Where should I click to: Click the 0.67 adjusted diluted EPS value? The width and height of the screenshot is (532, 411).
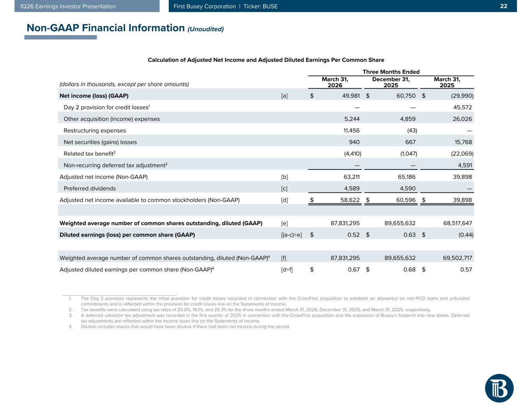coord(353,270)
